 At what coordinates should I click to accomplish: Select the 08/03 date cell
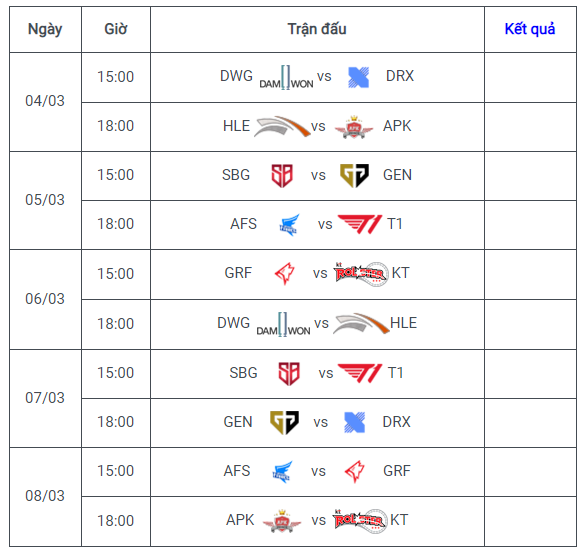pos(45,497)
